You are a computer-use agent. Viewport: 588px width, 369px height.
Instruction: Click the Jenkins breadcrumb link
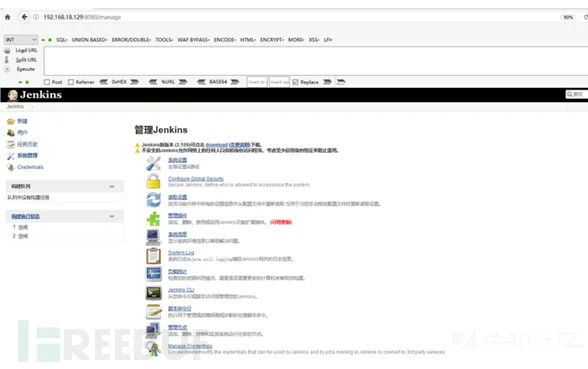click(15, 106)
